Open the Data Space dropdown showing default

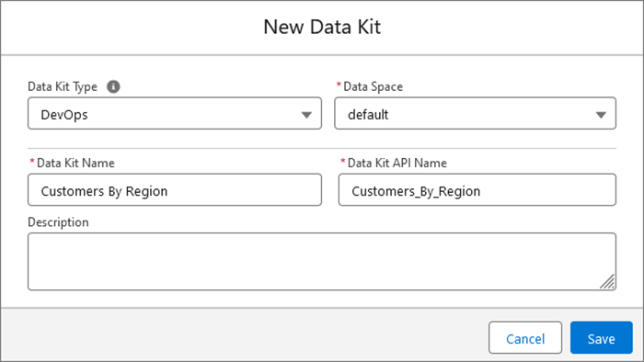476,114
